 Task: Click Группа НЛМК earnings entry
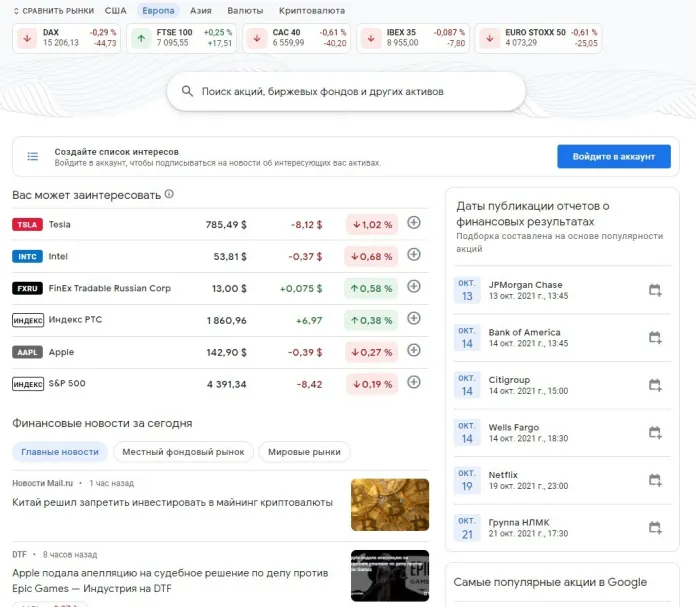tap(562, 528)
